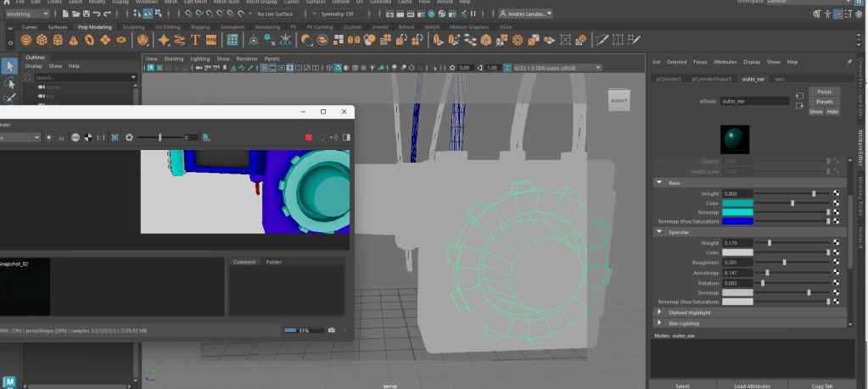Toggle the Specular Roughness map checker button

(836, 263)
